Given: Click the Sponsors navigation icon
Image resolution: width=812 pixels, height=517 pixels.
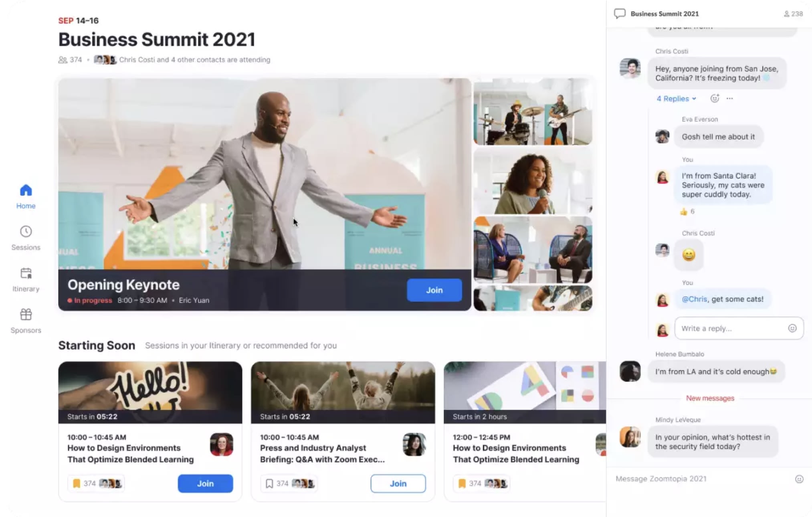Looking at the screenshot, I should pyautogui.click(x=26, y=314).
